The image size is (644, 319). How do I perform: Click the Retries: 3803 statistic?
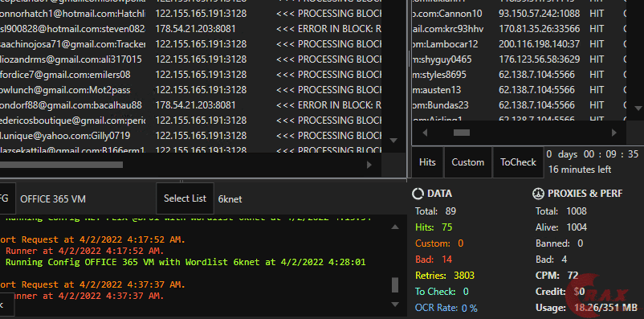[445, 276]
